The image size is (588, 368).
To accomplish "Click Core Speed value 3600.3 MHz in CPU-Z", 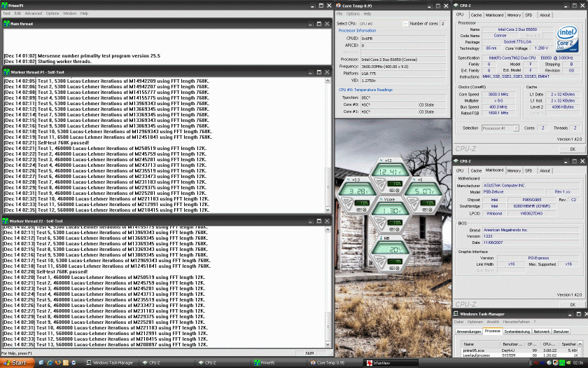I will (x=498, y=94).
